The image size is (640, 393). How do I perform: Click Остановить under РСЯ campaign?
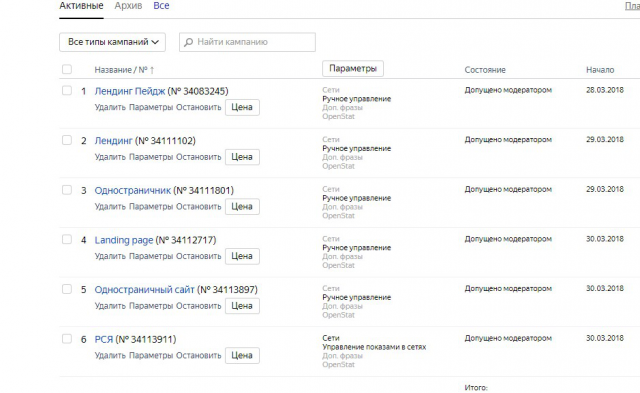pos(198,356)
